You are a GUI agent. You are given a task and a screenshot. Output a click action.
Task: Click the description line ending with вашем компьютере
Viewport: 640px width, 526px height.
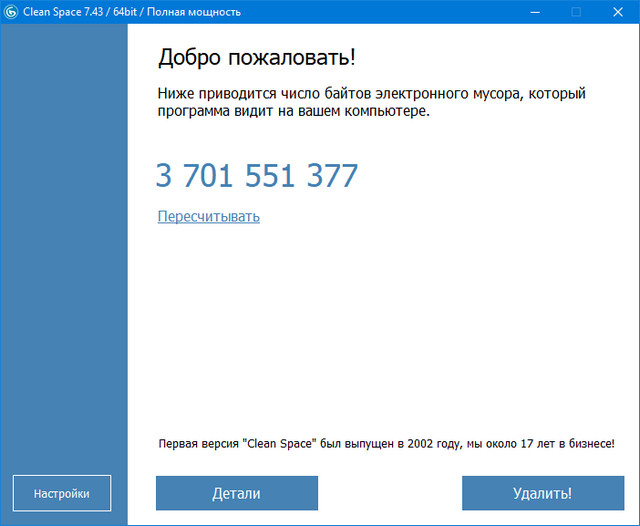point(293,111)
